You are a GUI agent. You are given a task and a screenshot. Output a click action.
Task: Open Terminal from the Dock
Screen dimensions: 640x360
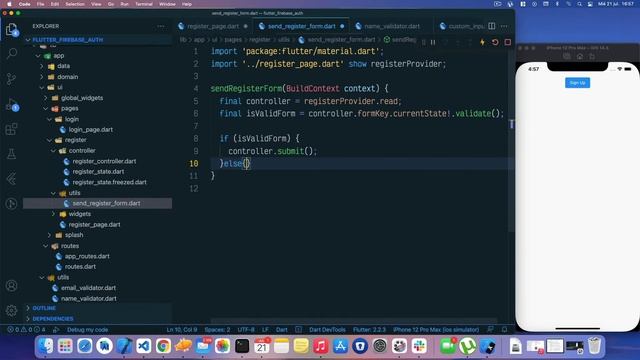pyautogui.click(x=242, y=346)
